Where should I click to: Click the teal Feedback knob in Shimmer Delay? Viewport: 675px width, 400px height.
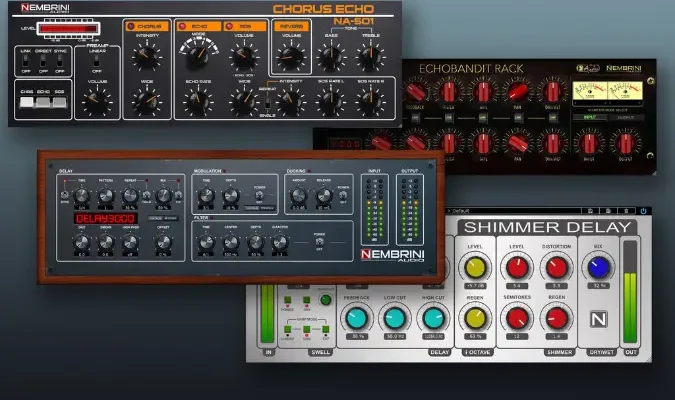pos(356,318)
